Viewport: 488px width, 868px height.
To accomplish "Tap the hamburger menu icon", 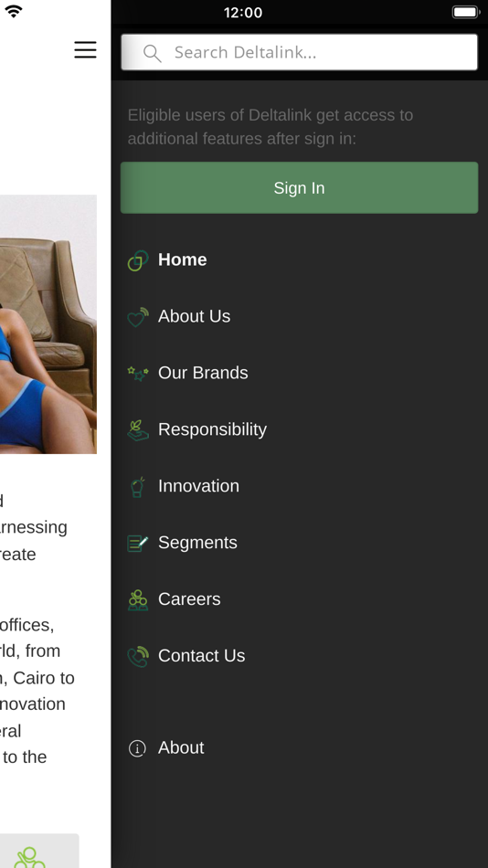I will pos(85,50).
